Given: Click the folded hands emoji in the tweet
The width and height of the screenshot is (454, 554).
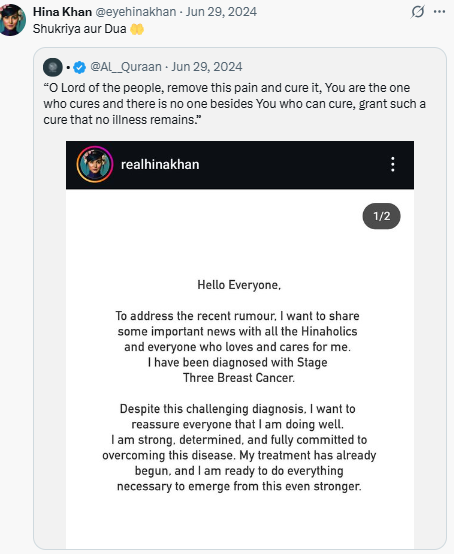Looking at the screenshot, I should [137, 29].
